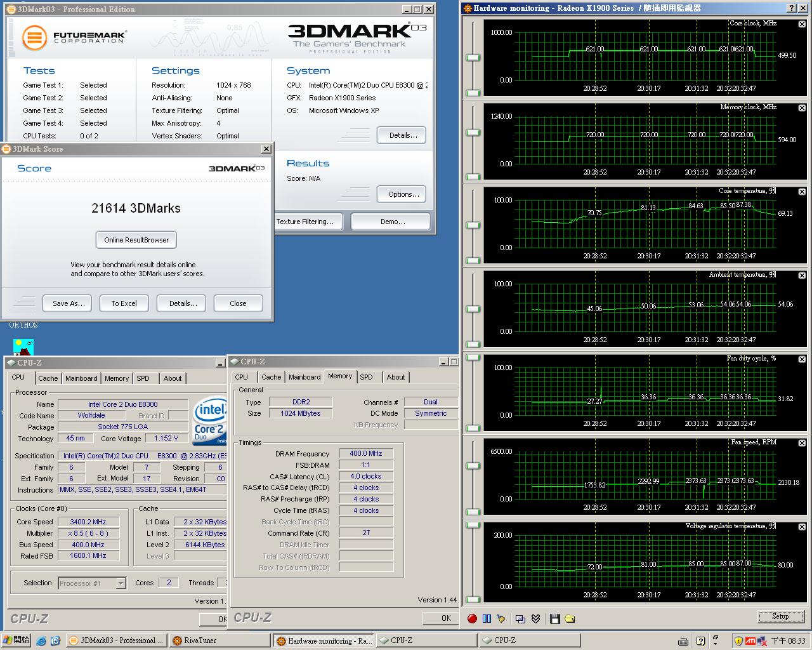Expand the Processor #1 selection dropdown
812x650 pixels.
pyautogui.click(x=121, y=583)
